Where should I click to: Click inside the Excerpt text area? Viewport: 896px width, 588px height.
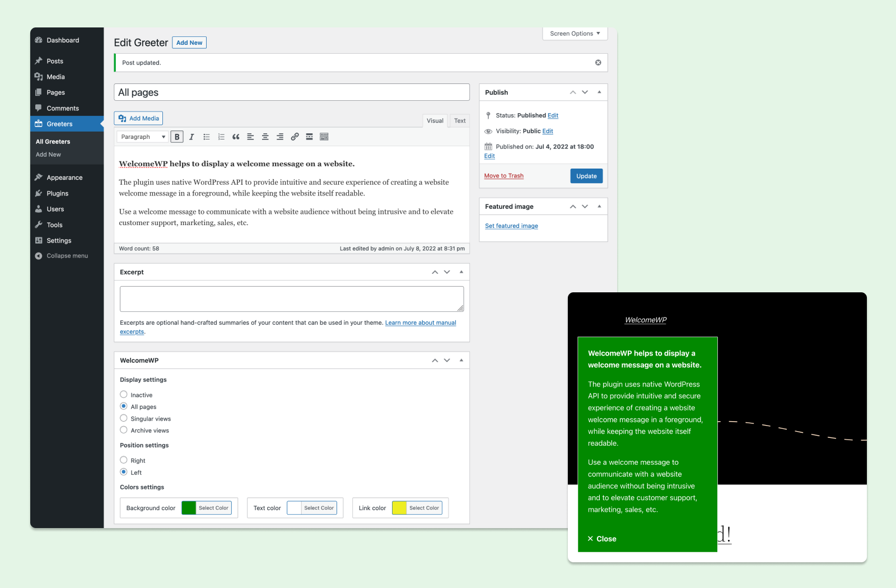[x=292, y=299]
